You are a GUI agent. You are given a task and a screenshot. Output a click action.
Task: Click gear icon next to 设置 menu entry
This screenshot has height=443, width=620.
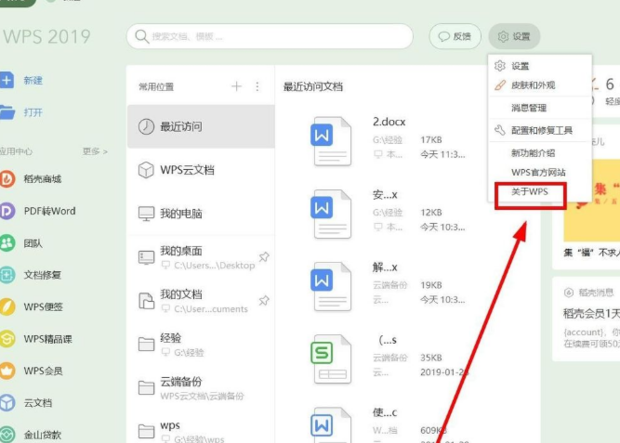tap(500, 66)
